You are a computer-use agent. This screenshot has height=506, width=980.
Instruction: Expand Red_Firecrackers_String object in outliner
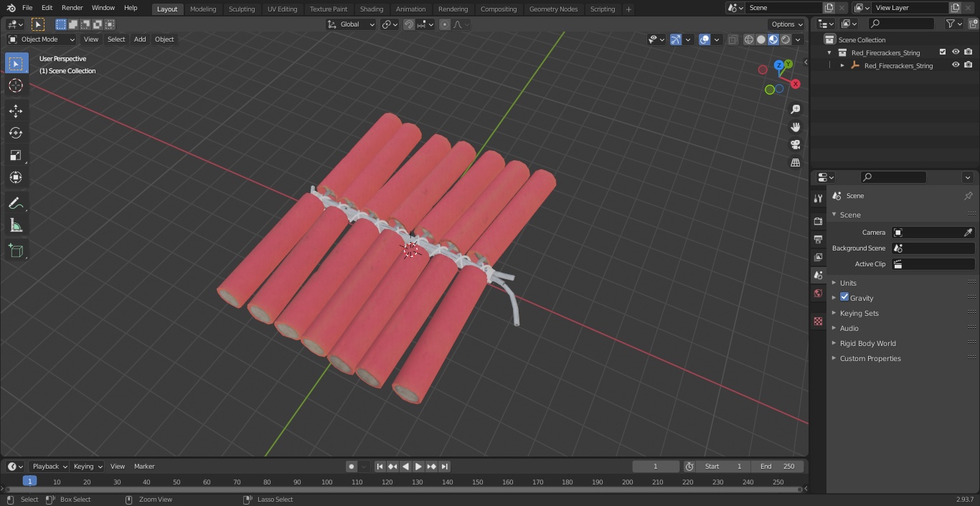click(x=842, y=65)
